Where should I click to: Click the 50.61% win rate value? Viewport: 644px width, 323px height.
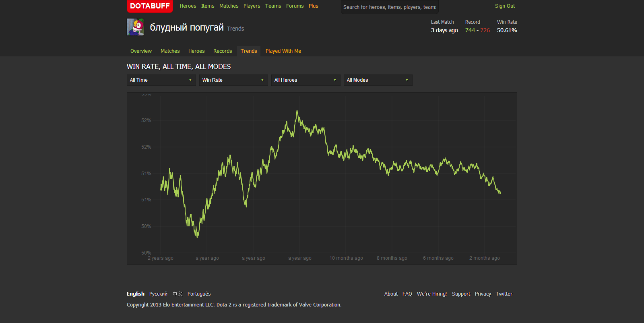[507, 30]
